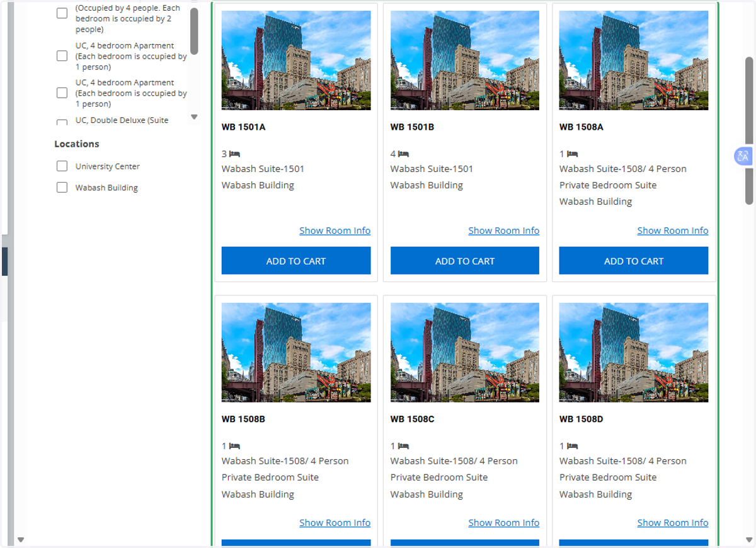Add WB 1501A to cart

[x=296, y=261]
